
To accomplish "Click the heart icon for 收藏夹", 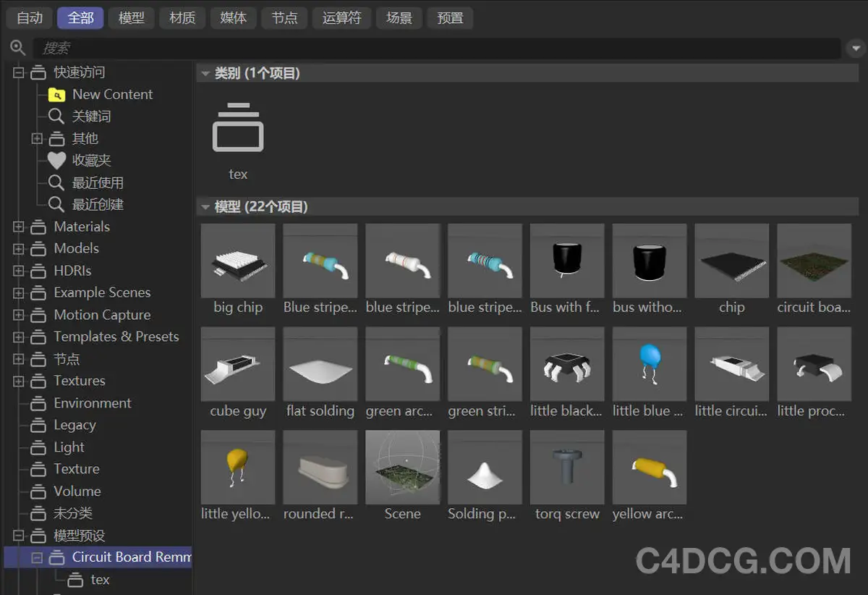I will pos(56,161).
